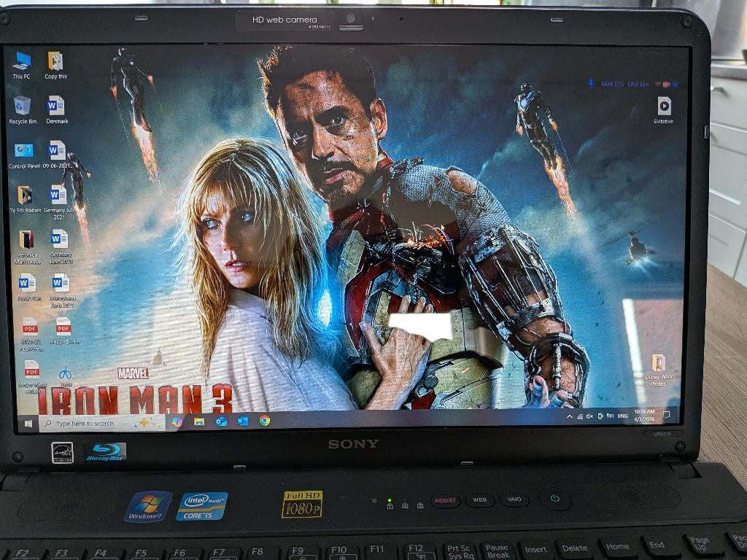Open new Outlook from the taskbar
Image resolution: width=747 pixels, height=560 pixels.
(221, 421)
